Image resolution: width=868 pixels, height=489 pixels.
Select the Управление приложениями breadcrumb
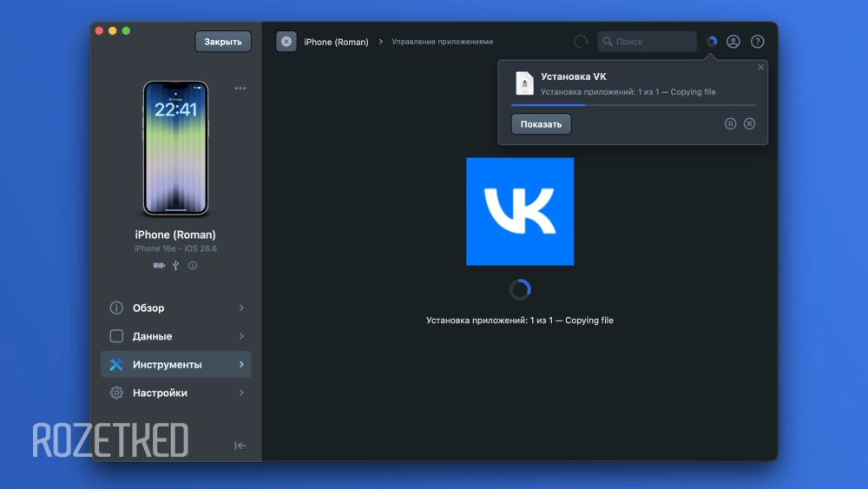pos(443,42)
